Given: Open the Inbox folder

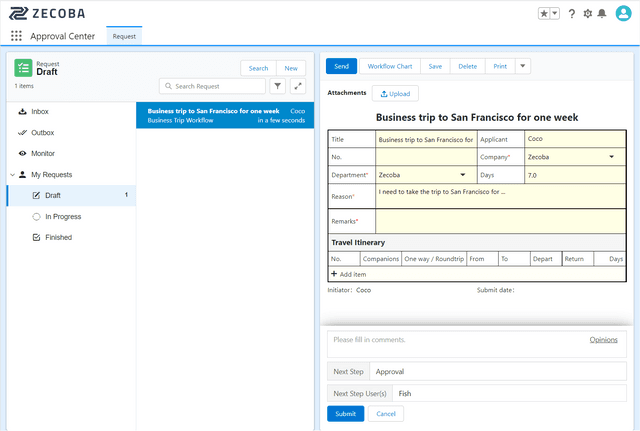Looking at the screenshot, I should tap(40, 112).
